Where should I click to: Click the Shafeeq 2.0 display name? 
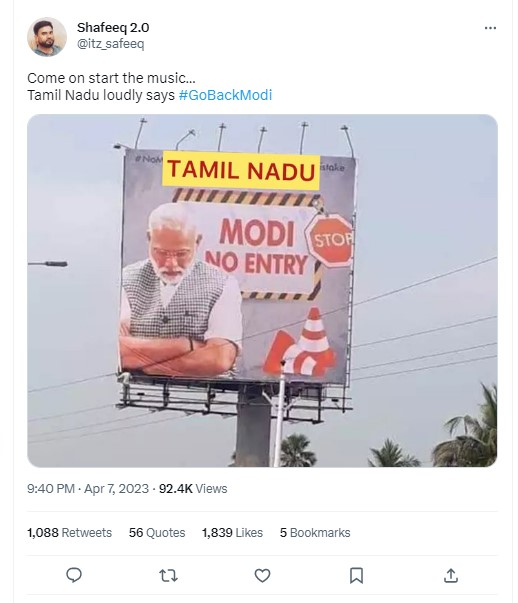click(113, 28)
